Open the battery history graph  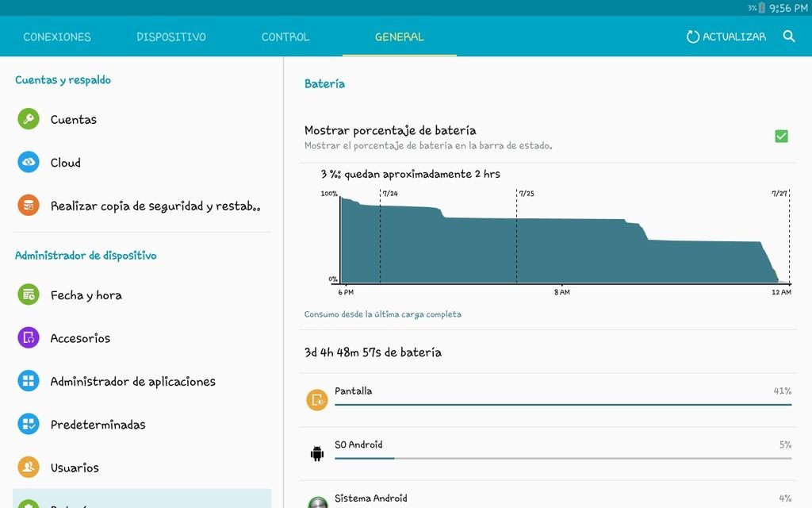[x=556, y=243]
